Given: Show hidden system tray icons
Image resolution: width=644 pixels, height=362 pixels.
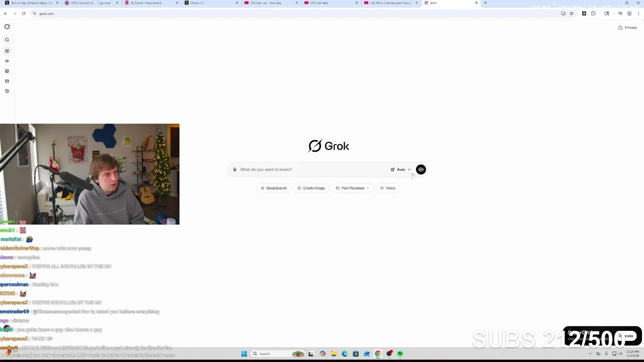Looking at the screenshot, I should tap(591, 354).
